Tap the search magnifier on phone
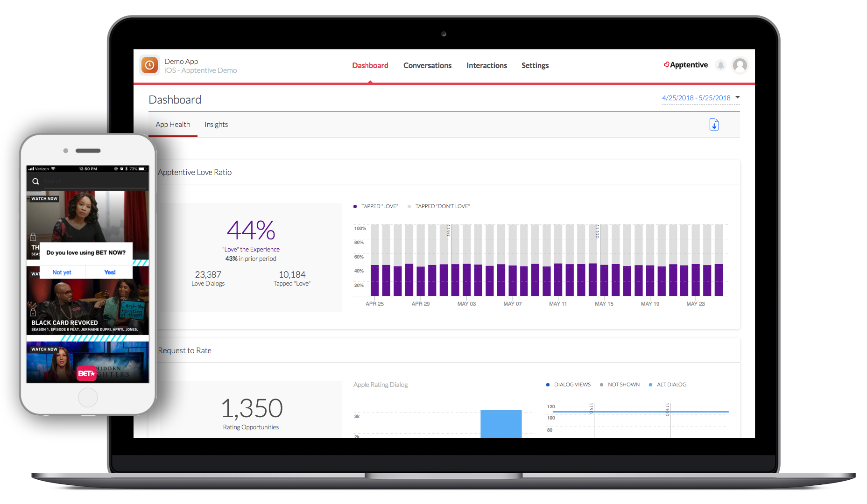867x504 pixels. (x=35, y=182)
